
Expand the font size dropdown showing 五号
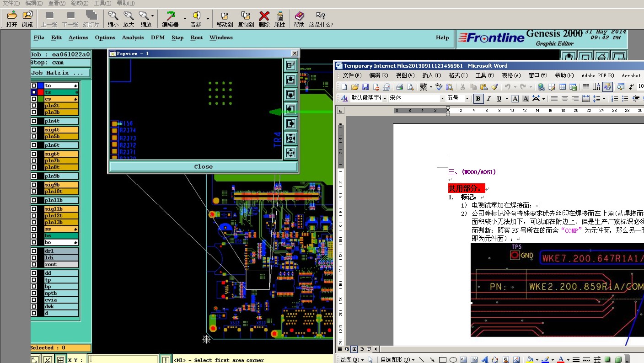pyautogui.click(x=467, y=98)
